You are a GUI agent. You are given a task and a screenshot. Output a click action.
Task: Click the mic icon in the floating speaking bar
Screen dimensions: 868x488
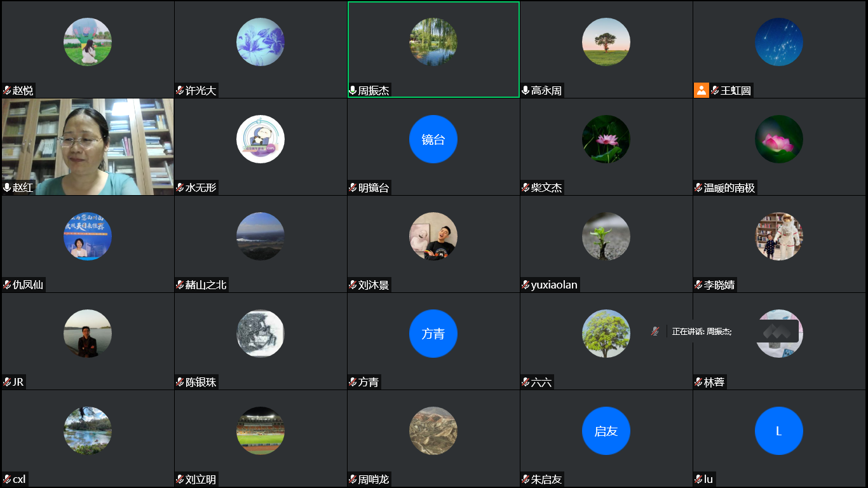[655, 331]
